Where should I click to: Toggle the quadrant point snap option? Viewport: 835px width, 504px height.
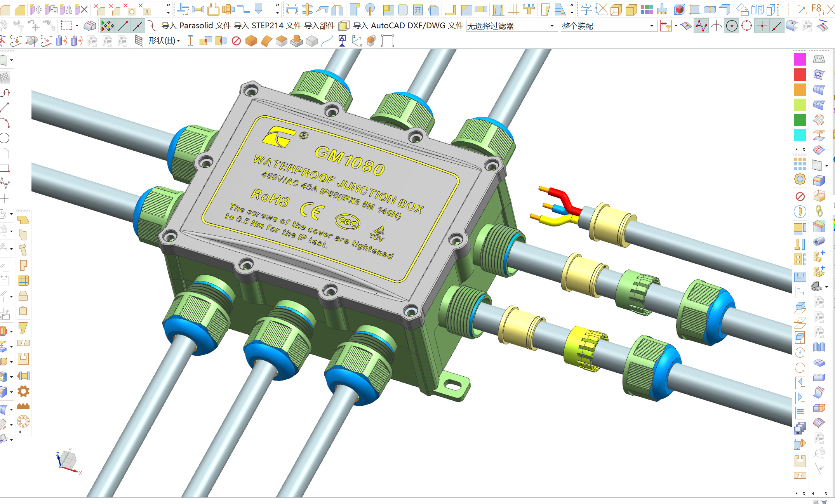click(x=747, y=26)
